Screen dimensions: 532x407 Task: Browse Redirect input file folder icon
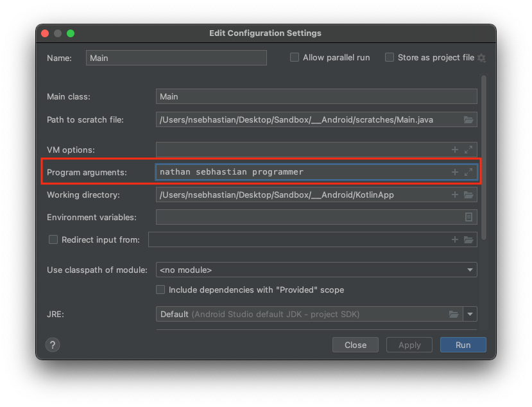pos(468,239)
